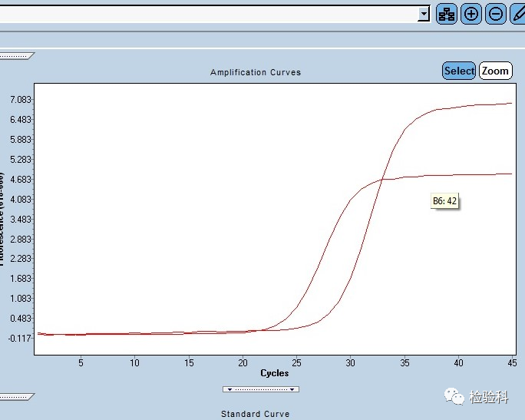The width and height of the screenshot is (525, 420).
Task: Activate the Select mode button
Action: [459, 71]
